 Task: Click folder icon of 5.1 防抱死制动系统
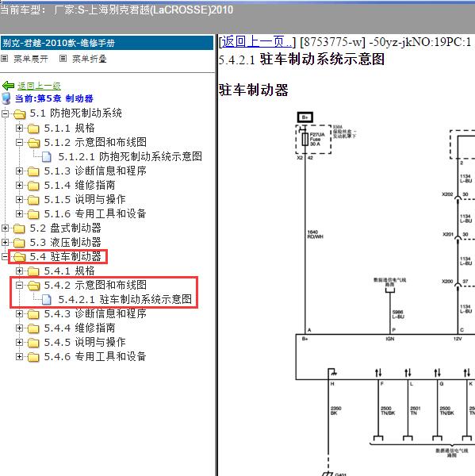tap(19, 114)
